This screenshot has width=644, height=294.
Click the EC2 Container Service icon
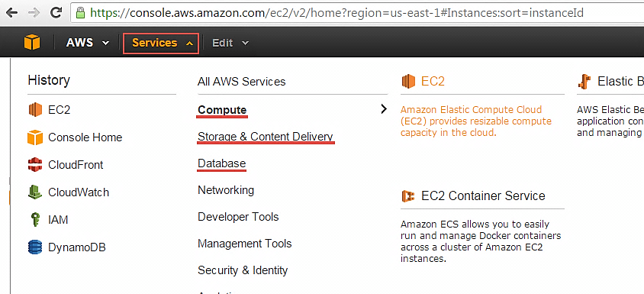pos(407,196)
